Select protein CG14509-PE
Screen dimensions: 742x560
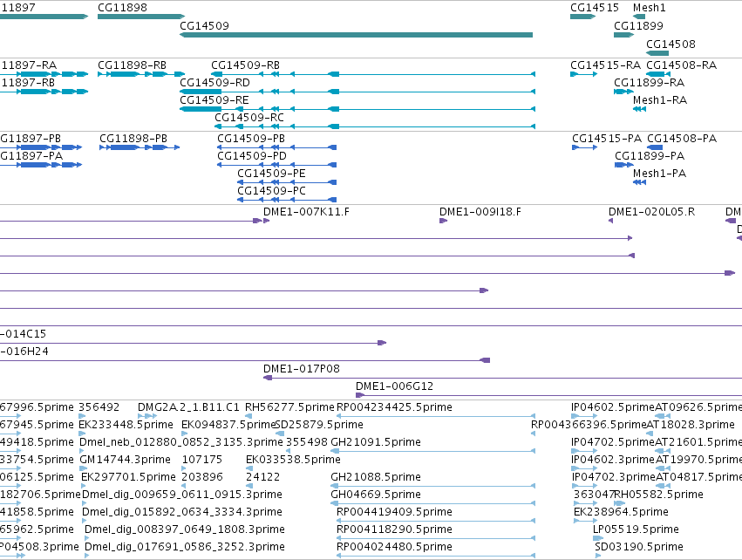pyautogui.click(x=287, y=182)
